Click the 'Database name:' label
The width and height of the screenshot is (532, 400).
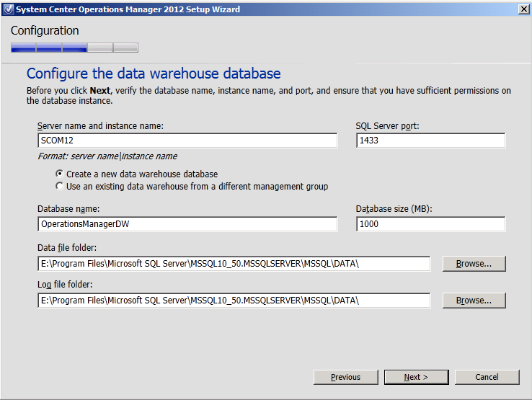(x=68, y=209)
